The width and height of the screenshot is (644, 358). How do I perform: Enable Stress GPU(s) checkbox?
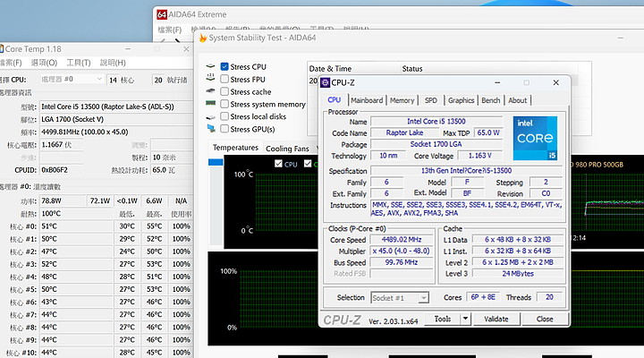225,129
